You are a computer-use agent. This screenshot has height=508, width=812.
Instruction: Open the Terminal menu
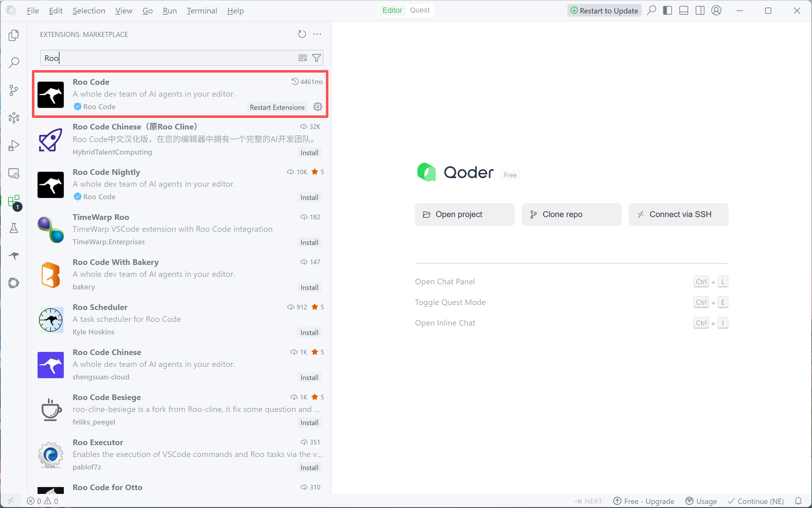pos(201,11)
